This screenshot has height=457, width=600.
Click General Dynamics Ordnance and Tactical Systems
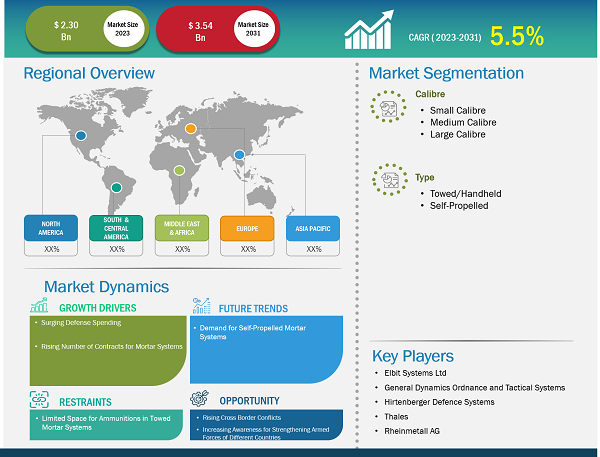(474, 388)
